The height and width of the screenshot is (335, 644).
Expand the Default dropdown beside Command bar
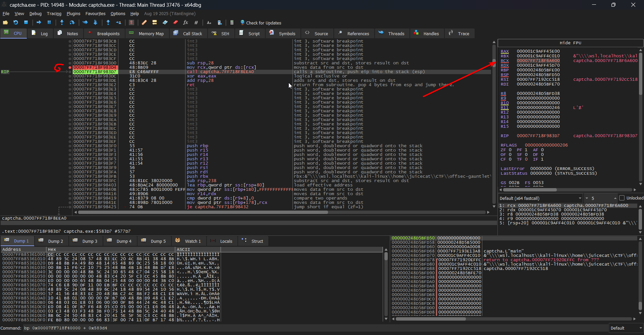626,328
